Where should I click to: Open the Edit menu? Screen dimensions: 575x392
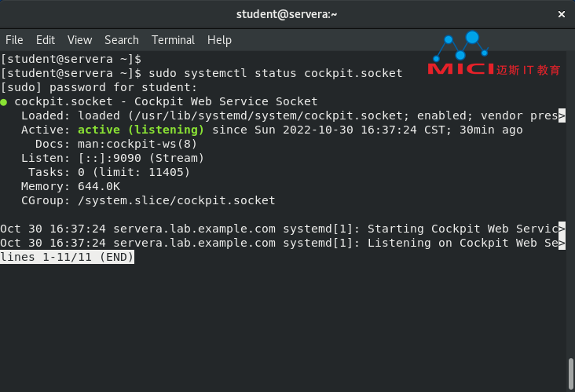tap(46, 40)
